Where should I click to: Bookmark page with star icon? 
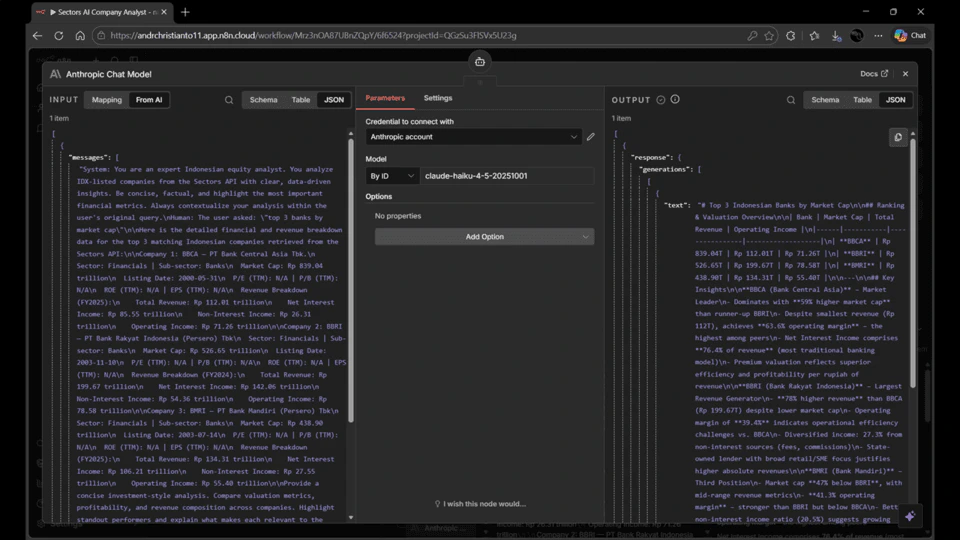point(769,36)
